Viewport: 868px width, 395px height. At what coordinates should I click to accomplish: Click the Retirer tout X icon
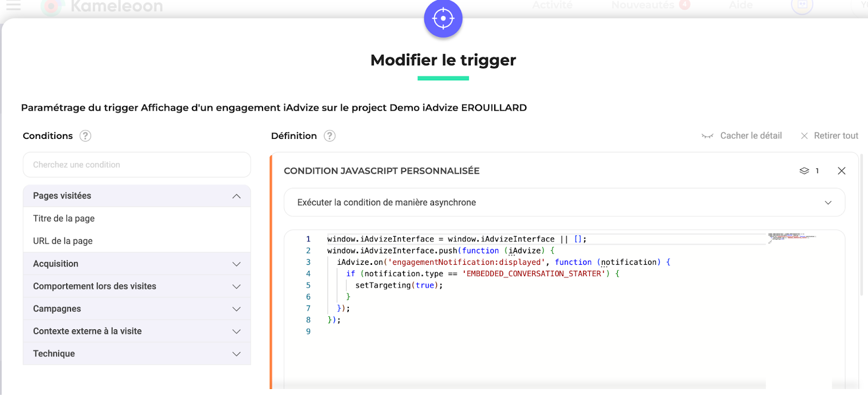point(805,136)
